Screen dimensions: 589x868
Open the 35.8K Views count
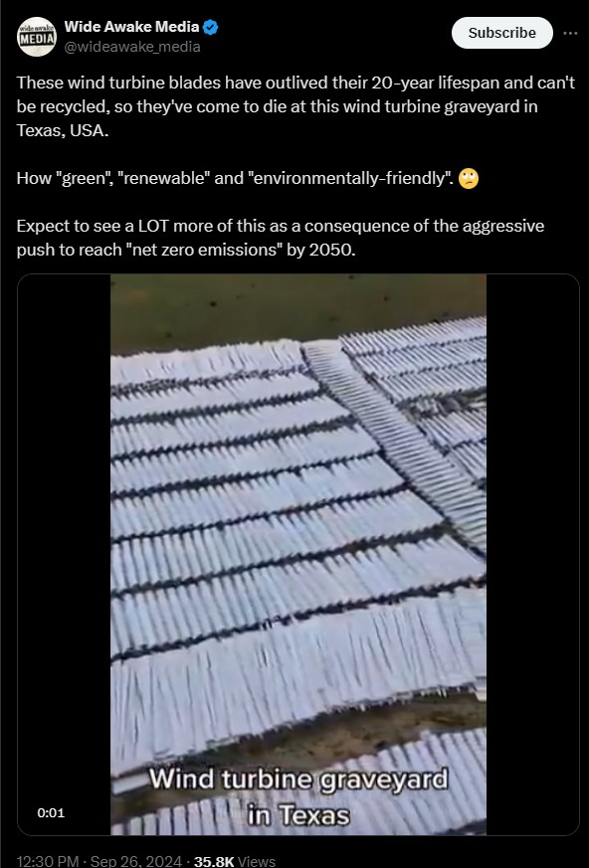point(235,861)
